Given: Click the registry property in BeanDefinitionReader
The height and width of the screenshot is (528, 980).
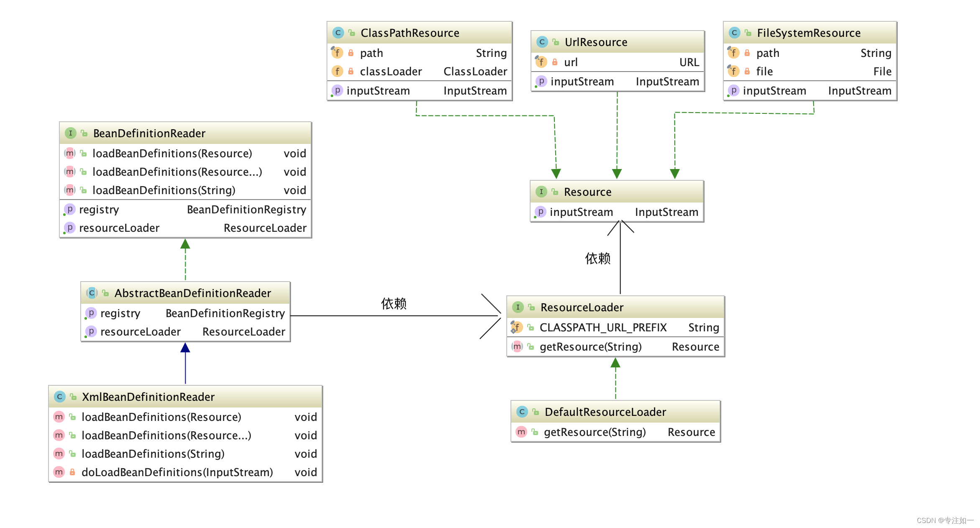Looking at the screenshot, I should pyautogui.click(x=99, y=209).
